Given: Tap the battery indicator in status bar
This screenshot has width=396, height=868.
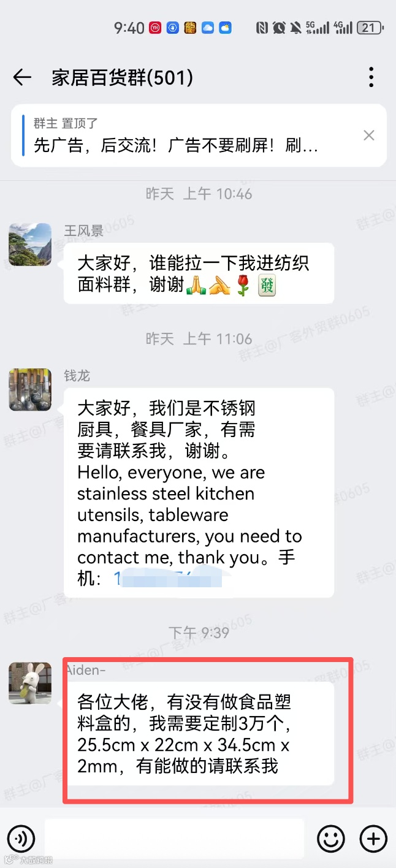Looking at the screenshot, I should pyautogui.click(x=371, y=28).
